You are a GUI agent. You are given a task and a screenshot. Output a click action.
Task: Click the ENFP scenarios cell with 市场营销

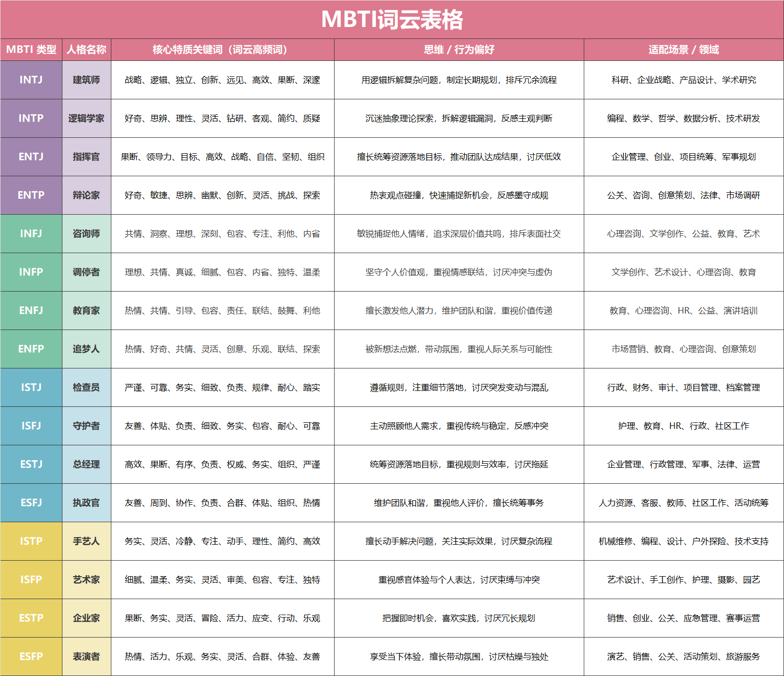683,349
